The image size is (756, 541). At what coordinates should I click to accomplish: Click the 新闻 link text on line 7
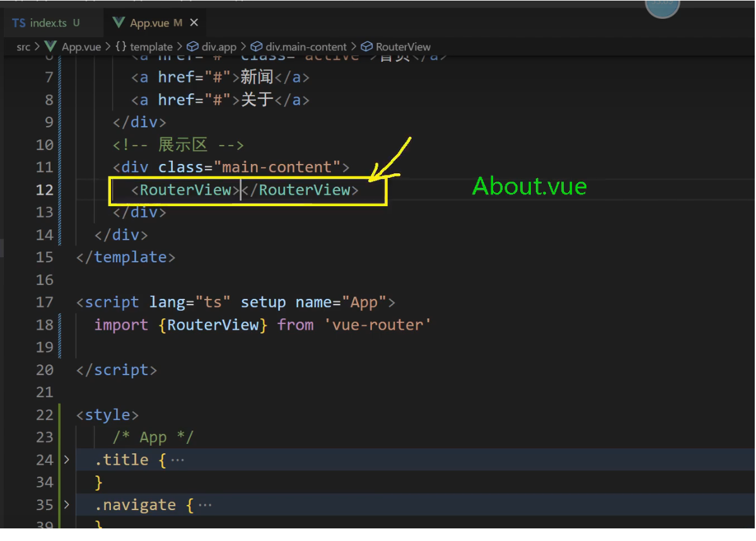pos(257,77)
